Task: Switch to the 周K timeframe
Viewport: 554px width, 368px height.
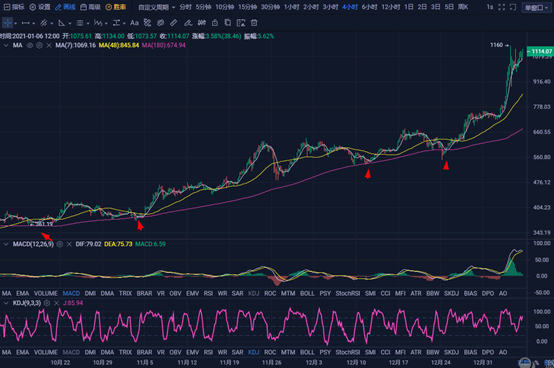Action: [463, 7]
